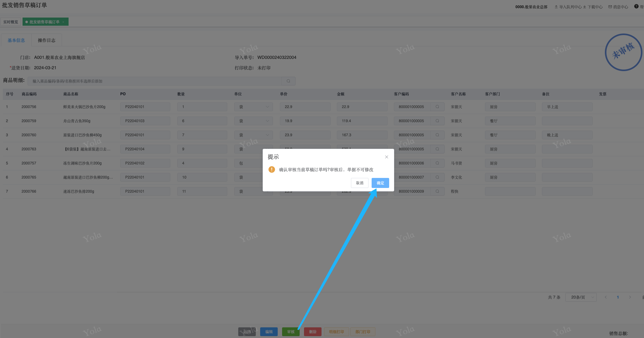
Task: Focus the 商品明细 product search field
Action: point(155,81)
